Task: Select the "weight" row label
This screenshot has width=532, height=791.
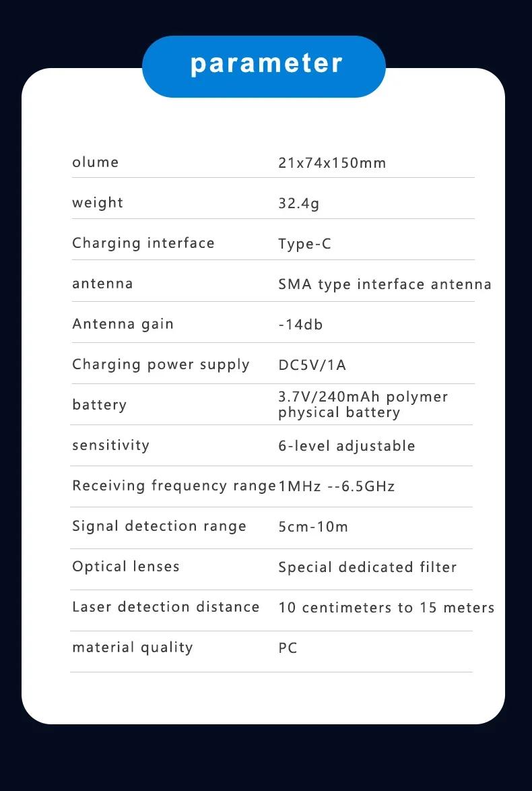Action: pos(98,203)
